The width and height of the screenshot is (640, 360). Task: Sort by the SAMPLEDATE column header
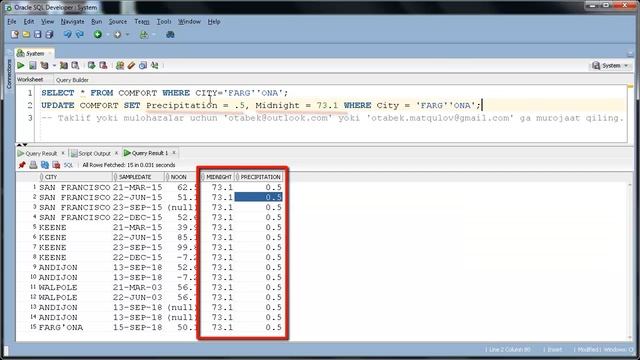click(138, 177)
